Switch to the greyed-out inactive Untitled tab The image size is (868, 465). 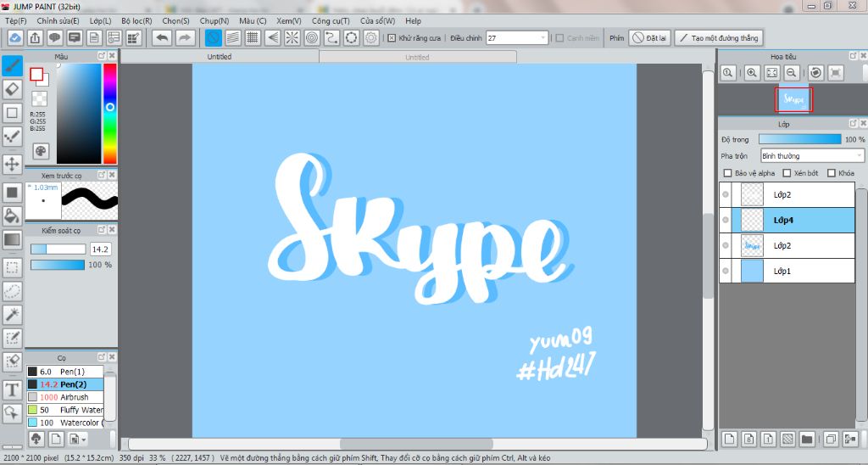point(417,57)
